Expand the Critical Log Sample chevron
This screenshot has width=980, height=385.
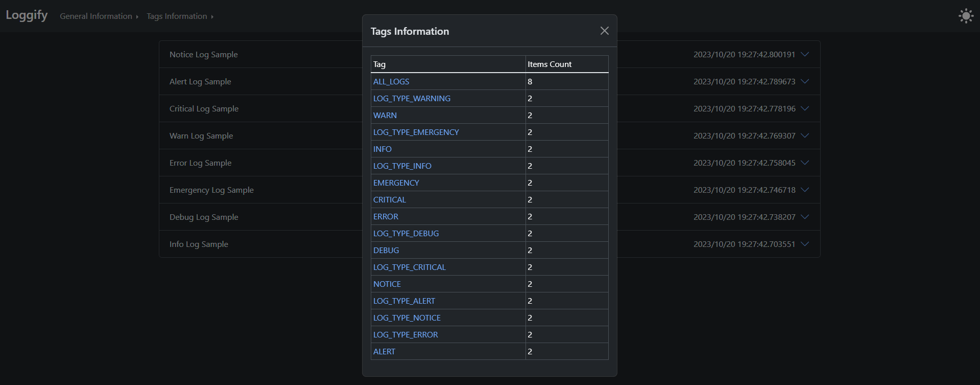pyautogui.click(x=805, y=108)
